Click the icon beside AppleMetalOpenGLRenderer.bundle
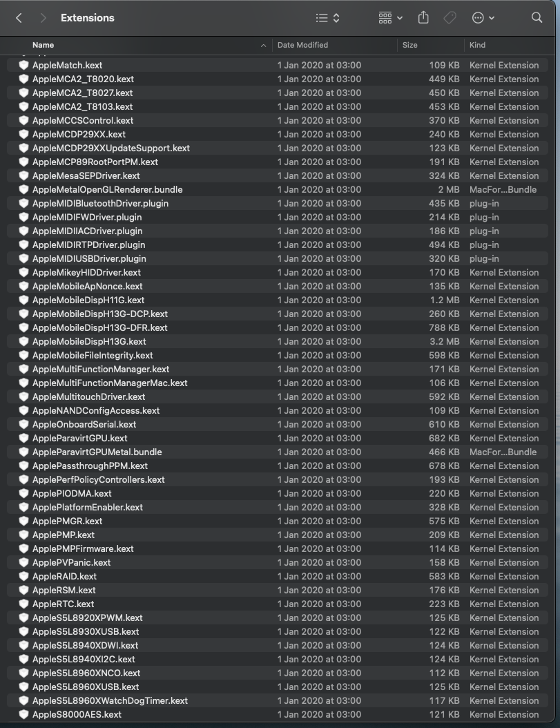This screenshot has height=728, width=560. click(x=23, y=189)
